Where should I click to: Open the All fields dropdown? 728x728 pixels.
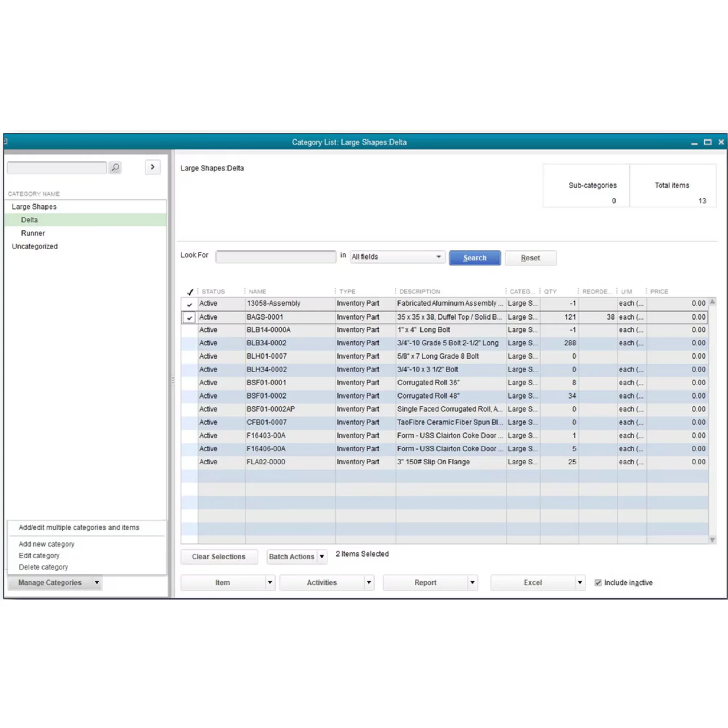(438, 257)
